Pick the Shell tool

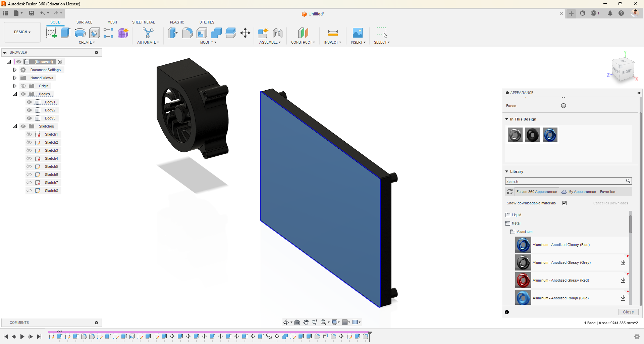[202, 33]
